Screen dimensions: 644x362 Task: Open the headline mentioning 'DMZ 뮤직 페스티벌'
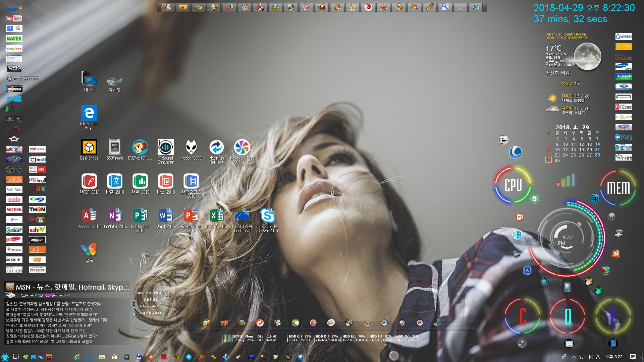pos(49,342)
